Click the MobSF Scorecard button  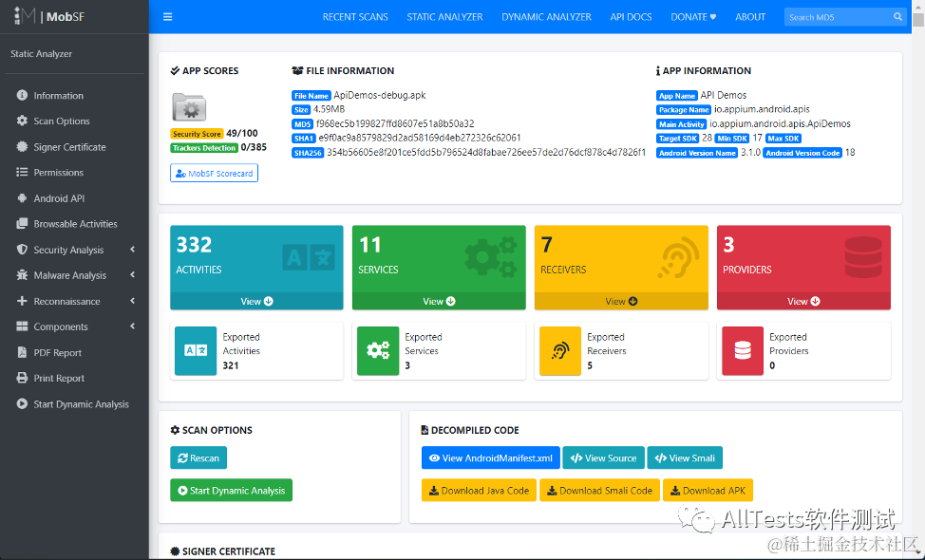click(x=214, y=174)
